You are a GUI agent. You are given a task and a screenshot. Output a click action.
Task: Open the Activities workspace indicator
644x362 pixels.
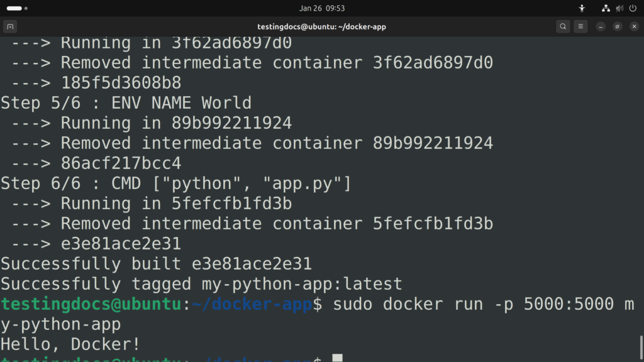coord(17,8)
